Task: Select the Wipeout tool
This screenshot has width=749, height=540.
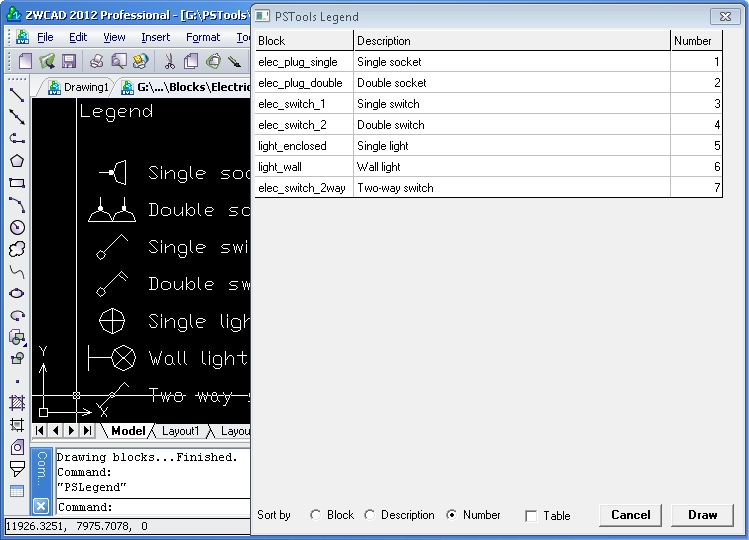Action: [x=17, y=469]
